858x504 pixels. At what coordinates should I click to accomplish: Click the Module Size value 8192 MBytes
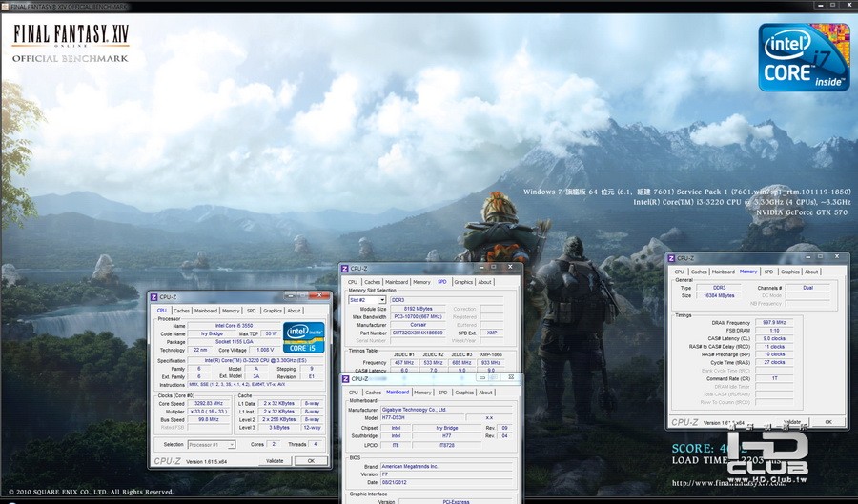tap(419, 309)
